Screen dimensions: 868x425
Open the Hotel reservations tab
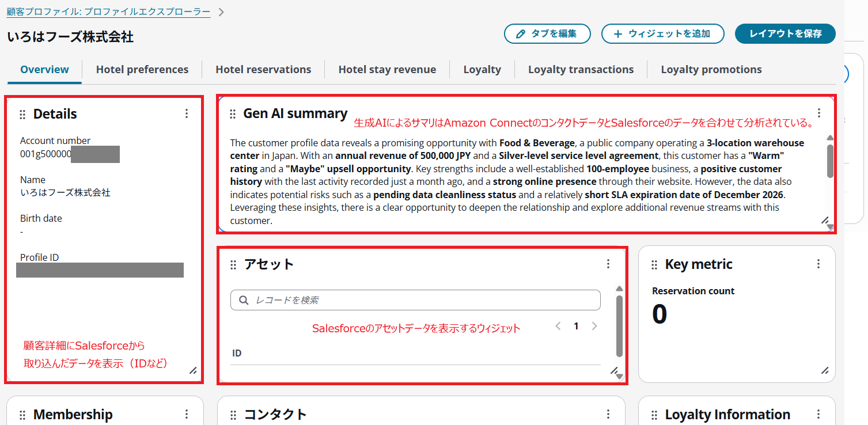pos(263,69)
